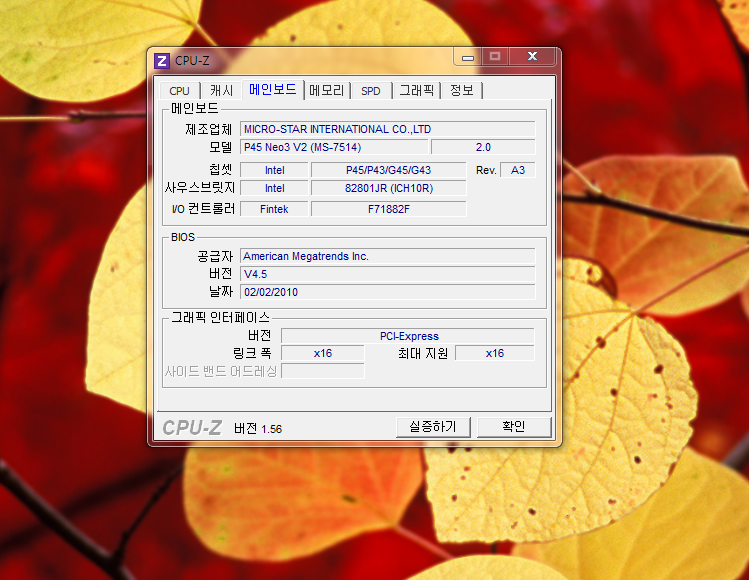Select the 메인보드 tab
The width and height of the screenshot is (749, 580).
pos(273,89)
